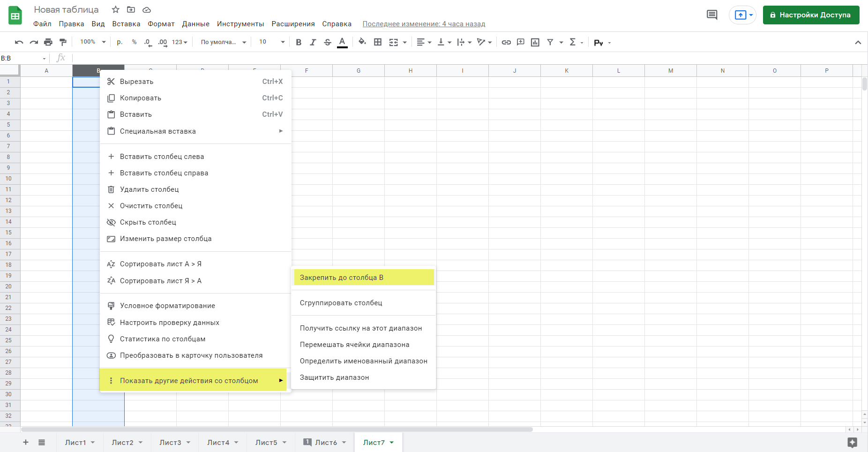868x452 pixels.
Task: Click the Undo arrow icon
Action: point(19,42)
